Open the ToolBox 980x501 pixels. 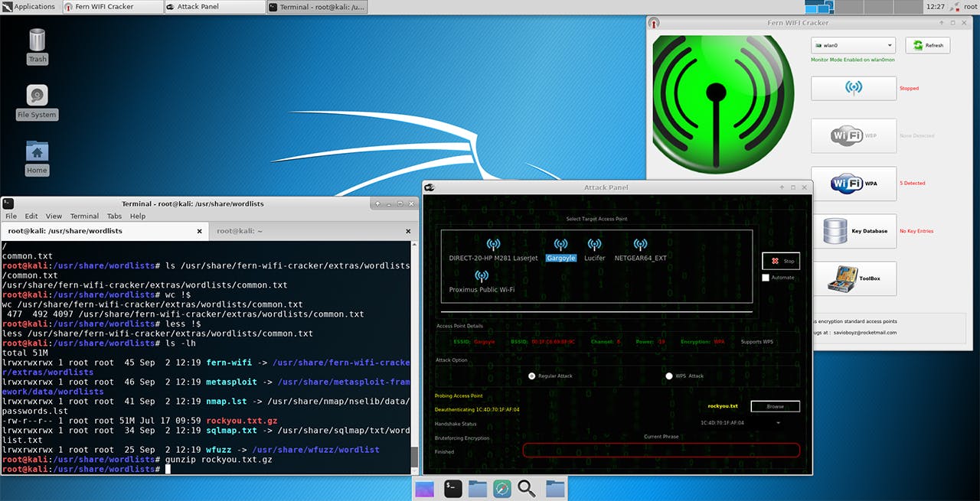click(853, 278)
